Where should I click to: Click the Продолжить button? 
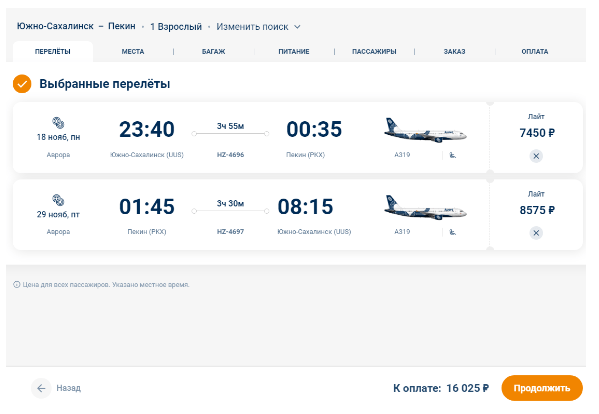[x=542, y=388]
